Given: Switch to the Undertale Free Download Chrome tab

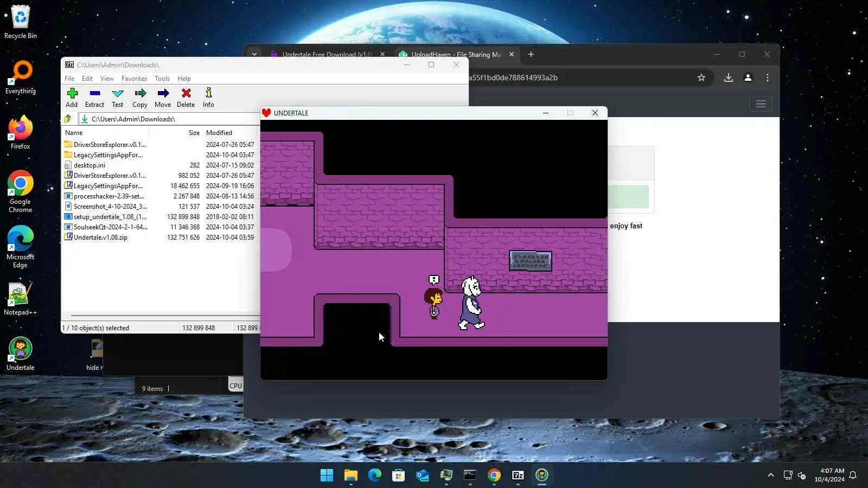Looking at the screenshot, I should (327, 55).
